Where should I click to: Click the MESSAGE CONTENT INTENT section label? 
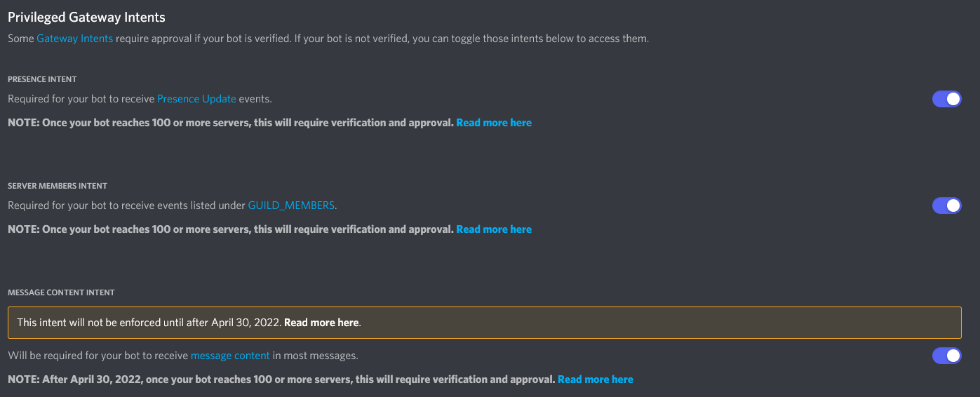coord(61,292)
